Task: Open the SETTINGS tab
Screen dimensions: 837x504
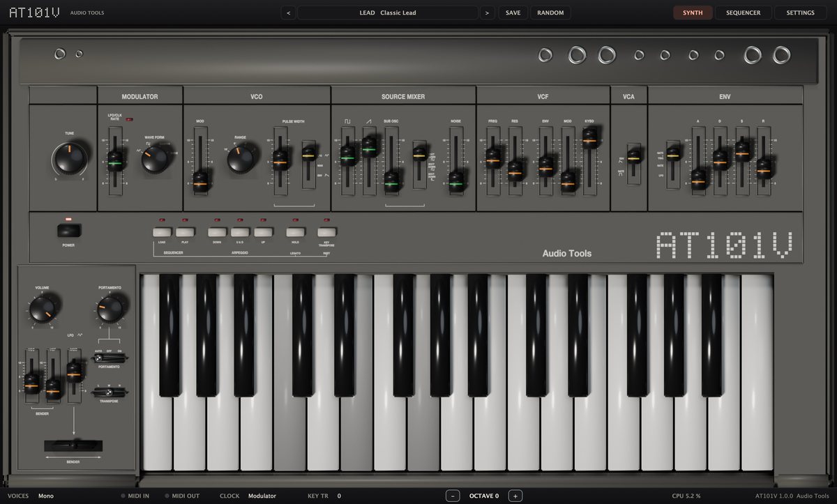Action: click(x=800, y=13)
